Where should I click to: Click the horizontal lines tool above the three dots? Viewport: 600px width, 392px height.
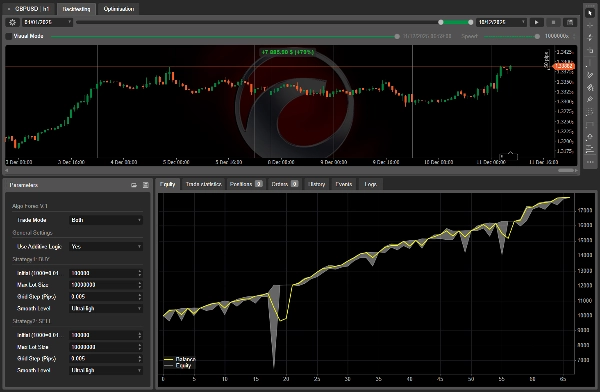[x=590, y=150]
